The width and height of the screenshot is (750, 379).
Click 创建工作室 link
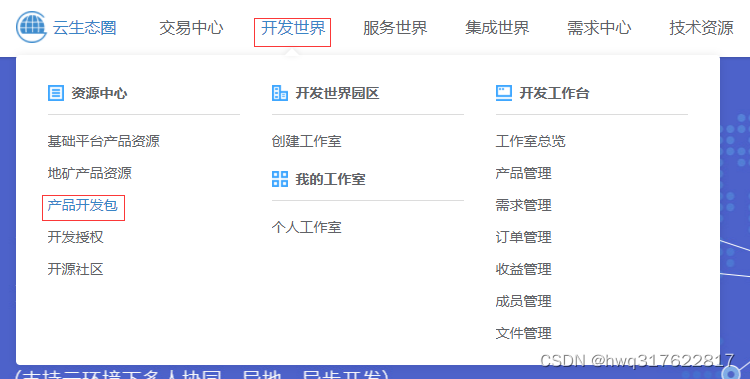tap(307, 141)
